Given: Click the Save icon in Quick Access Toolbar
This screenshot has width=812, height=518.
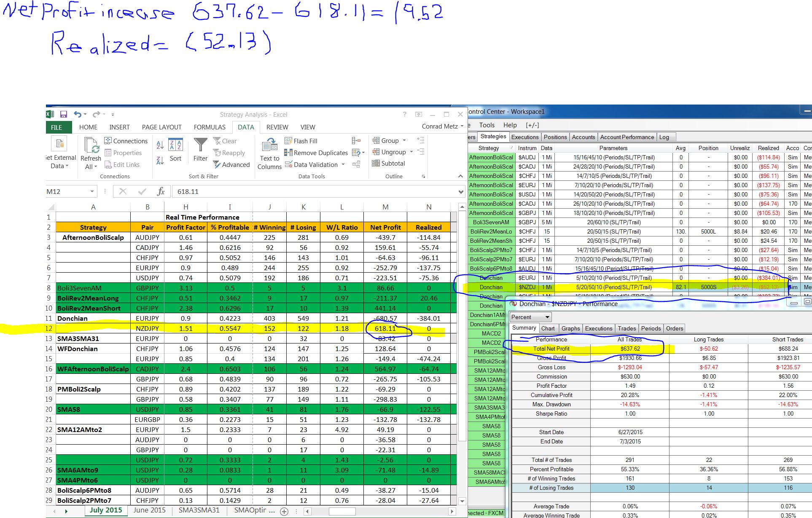Looking at the screenshot, I should pos(64,114).
